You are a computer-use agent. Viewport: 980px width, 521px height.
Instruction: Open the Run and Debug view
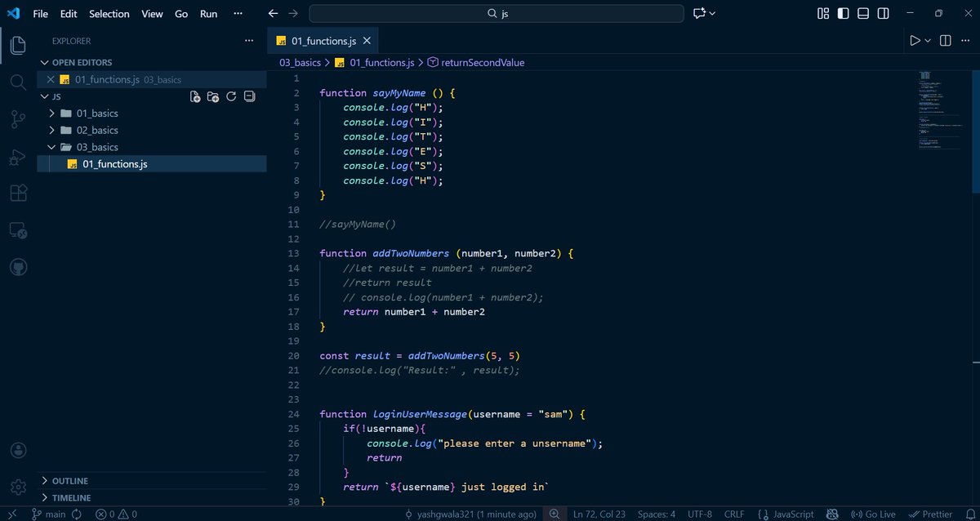pos(18,156)
